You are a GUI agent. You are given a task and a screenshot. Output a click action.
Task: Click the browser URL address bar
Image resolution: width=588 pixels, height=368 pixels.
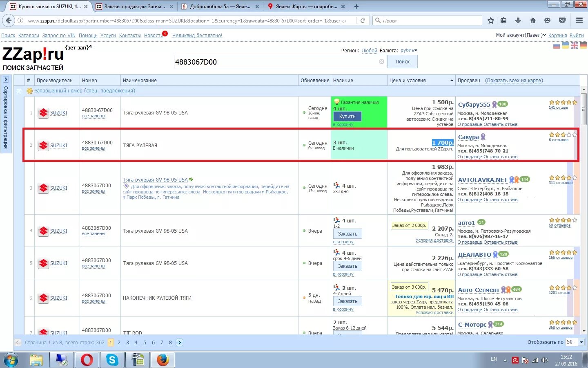pyautogui.click(x=187, y=20)
